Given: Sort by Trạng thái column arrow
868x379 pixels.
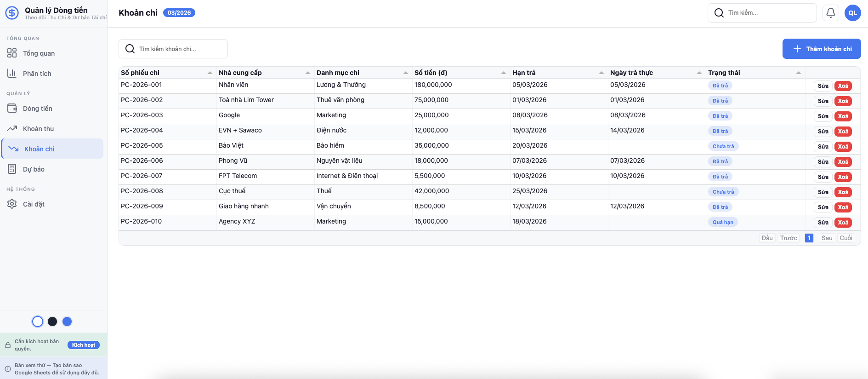Looking at the screenshot, I should [799, 73].
